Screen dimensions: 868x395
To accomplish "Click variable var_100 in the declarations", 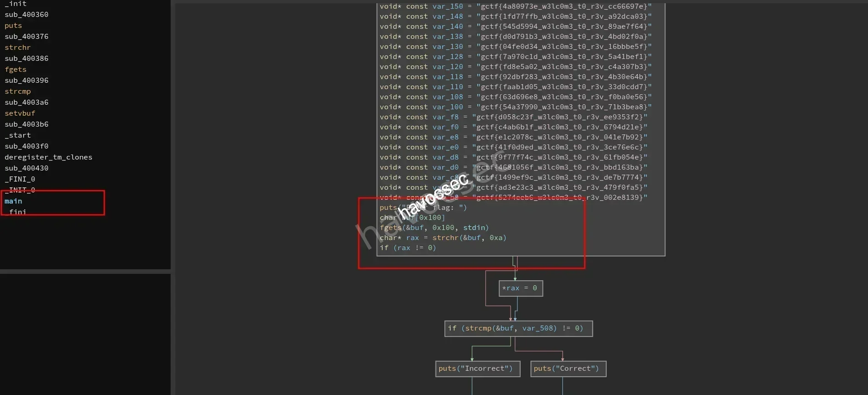I will 447,107.
